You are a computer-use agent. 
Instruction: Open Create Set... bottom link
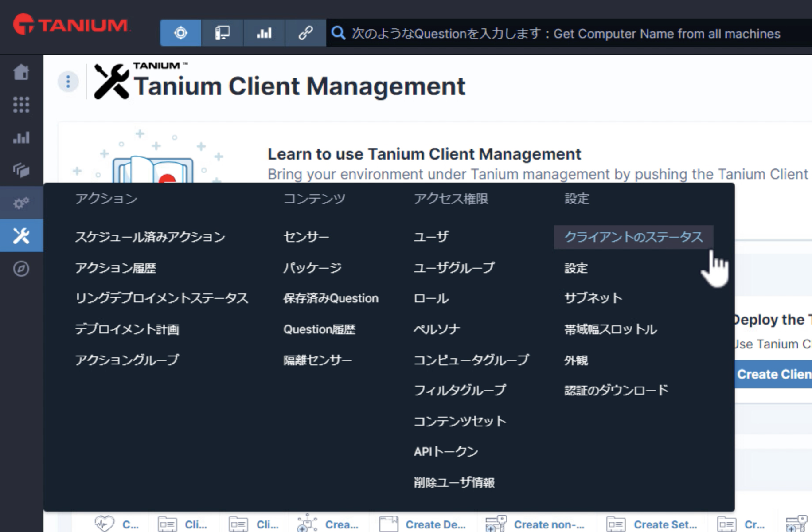coord(665,524)
